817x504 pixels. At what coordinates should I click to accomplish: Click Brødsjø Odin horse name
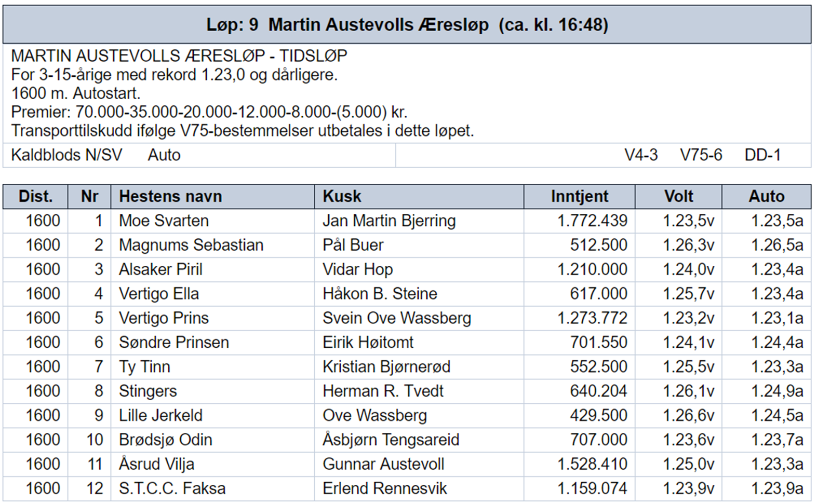click(x=165, y=440)
